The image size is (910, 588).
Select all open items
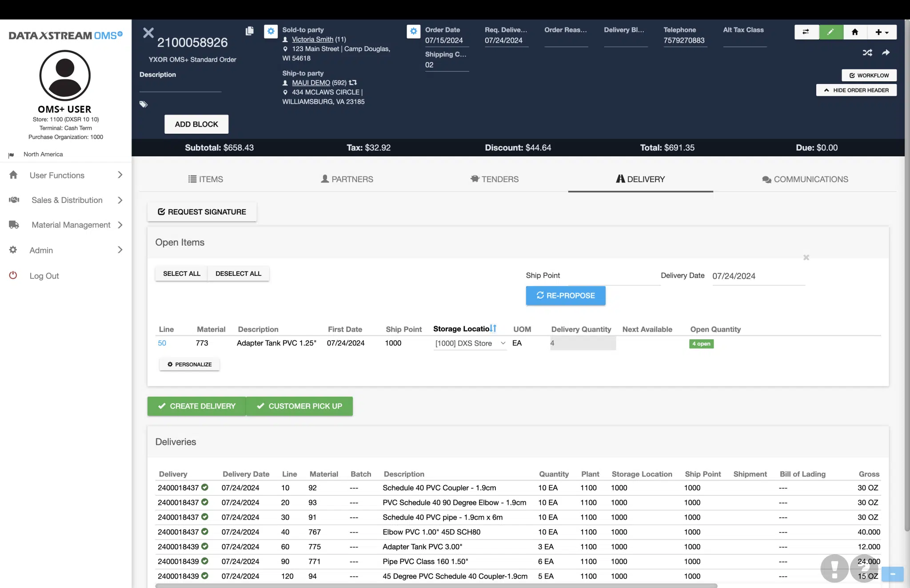pos(181,274)
